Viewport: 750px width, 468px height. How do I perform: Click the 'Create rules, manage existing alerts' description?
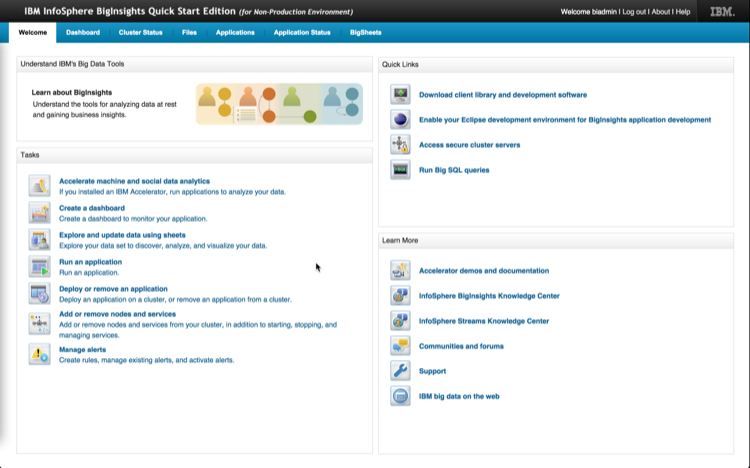pyautogui.click(x=146, y=360)
